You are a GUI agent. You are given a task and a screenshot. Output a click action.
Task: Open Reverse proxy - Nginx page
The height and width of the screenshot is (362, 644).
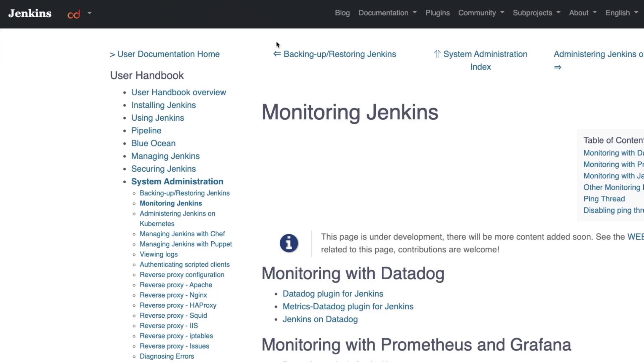173,295
